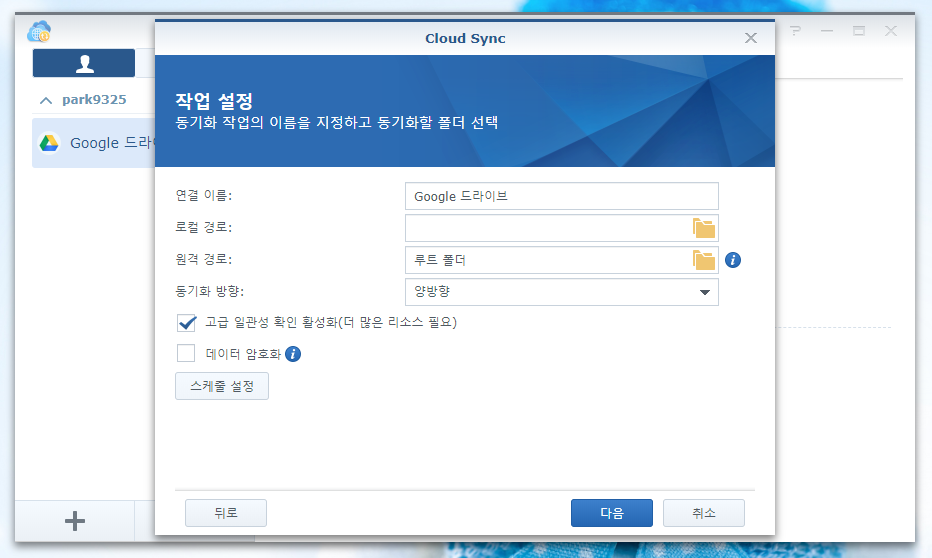Enable the data encryption checkbox
The width and height of the screenshot is (932, 558).
point(186,353)
